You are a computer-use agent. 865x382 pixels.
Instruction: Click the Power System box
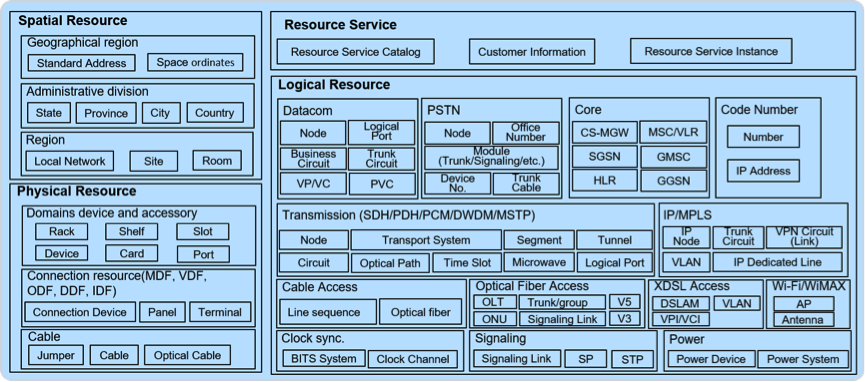pyautogui.click(x=803, y=359)
